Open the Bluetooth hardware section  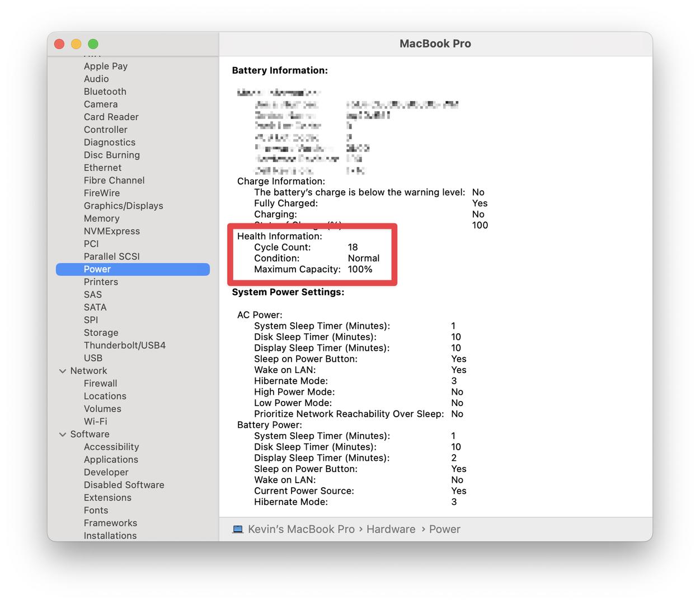(x=105, y=91)
